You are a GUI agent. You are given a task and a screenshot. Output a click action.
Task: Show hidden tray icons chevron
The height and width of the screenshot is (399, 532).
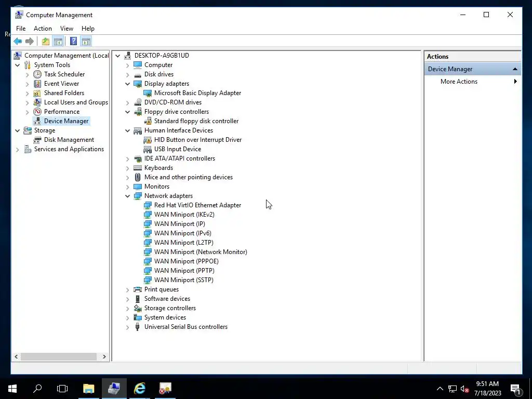(440, 389)
